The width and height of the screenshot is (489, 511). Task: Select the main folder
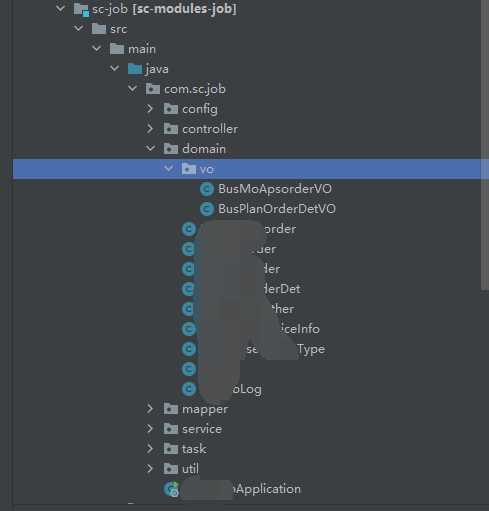click(x=142, y=49)
